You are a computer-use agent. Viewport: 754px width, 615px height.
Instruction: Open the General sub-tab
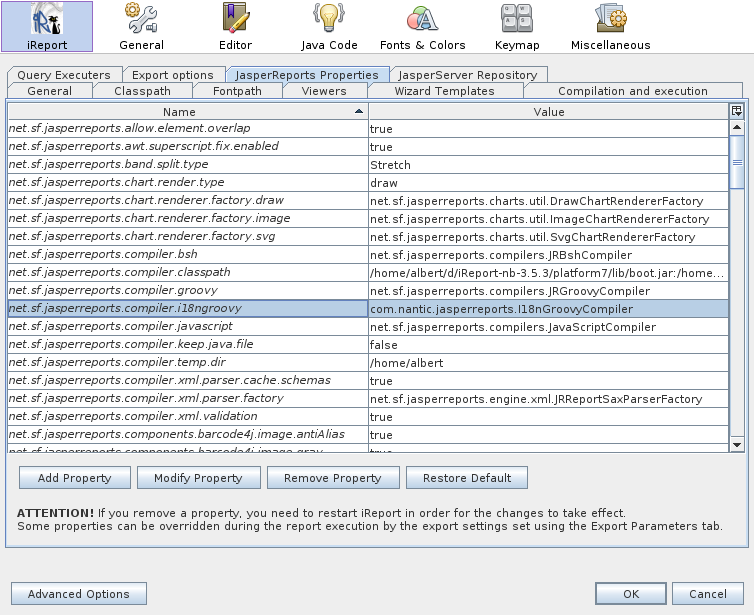[x=50, y=91]
